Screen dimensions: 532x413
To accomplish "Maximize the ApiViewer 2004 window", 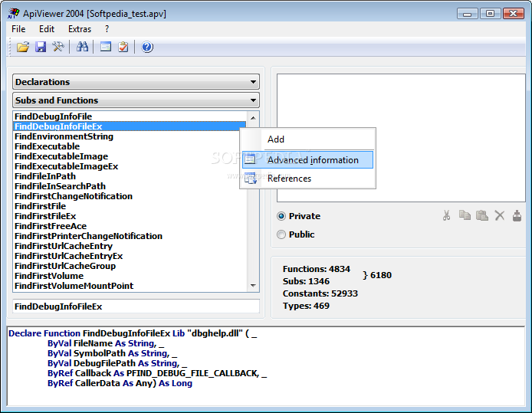I will pyautogui.click(x=490, y=14).
